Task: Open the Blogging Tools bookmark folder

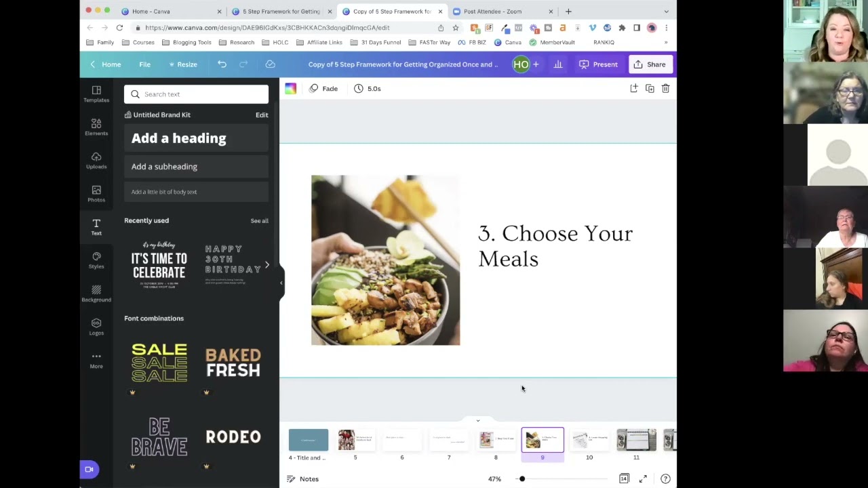Action: tap(186, 42)
